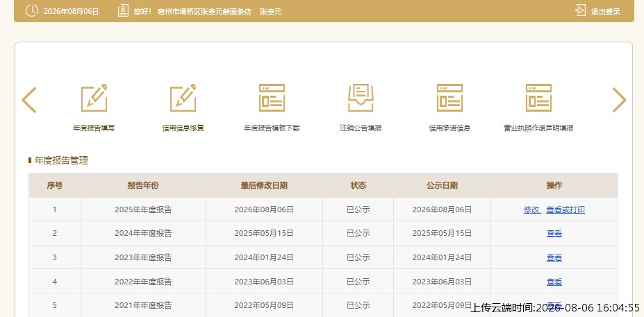Image resolution: width=644 pixels, height=317 pixels.
Task: Click the 已公示 status of the 2023 report
Action: pyautogui.click(x=358, y=257)
